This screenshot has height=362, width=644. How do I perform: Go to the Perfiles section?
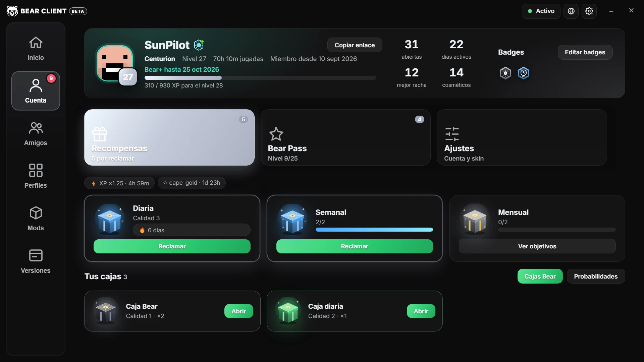point(36,176)
